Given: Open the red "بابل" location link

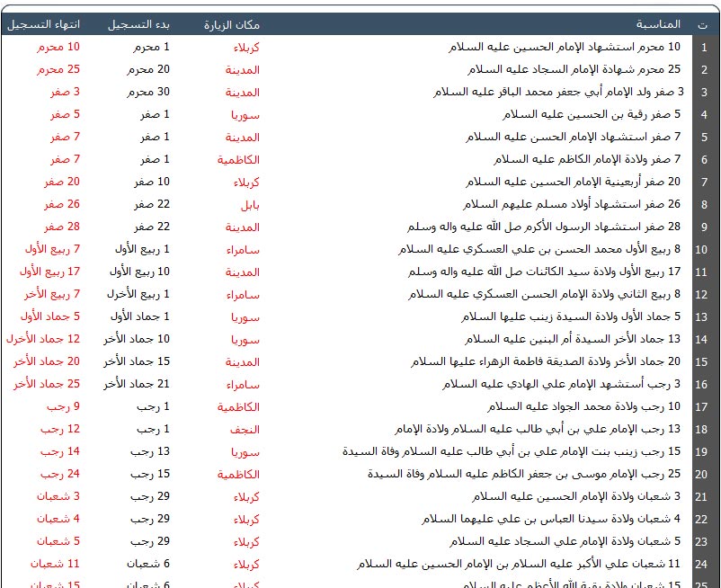Looking at the screenshot, I should 250,205.
